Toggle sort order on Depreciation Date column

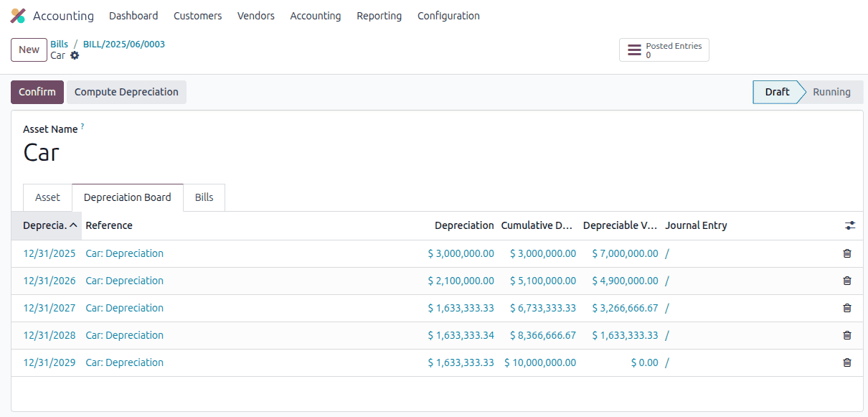coord(46,225)
